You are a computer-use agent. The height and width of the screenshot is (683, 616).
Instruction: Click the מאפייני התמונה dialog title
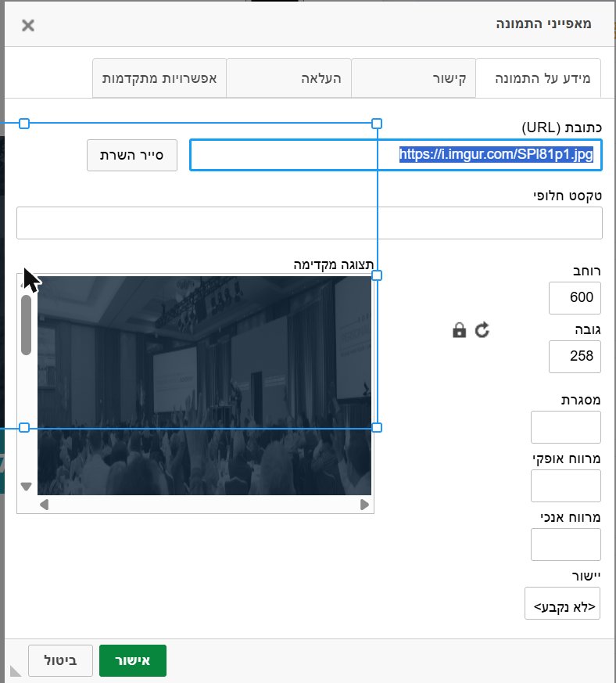544,23
